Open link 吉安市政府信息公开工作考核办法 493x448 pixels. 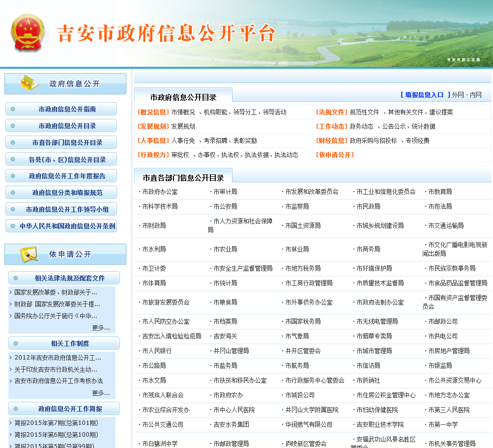(x=58, y=381)
